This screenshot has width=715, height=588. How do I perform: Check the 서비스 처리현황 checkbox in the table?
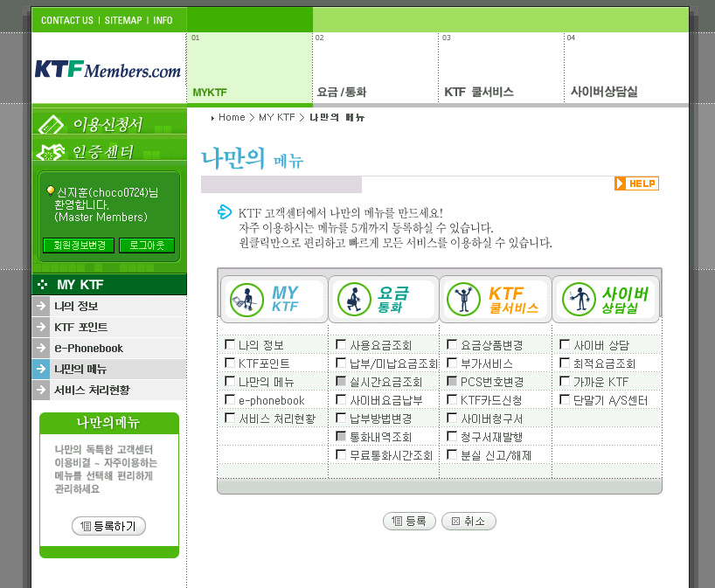coord(230,418)
